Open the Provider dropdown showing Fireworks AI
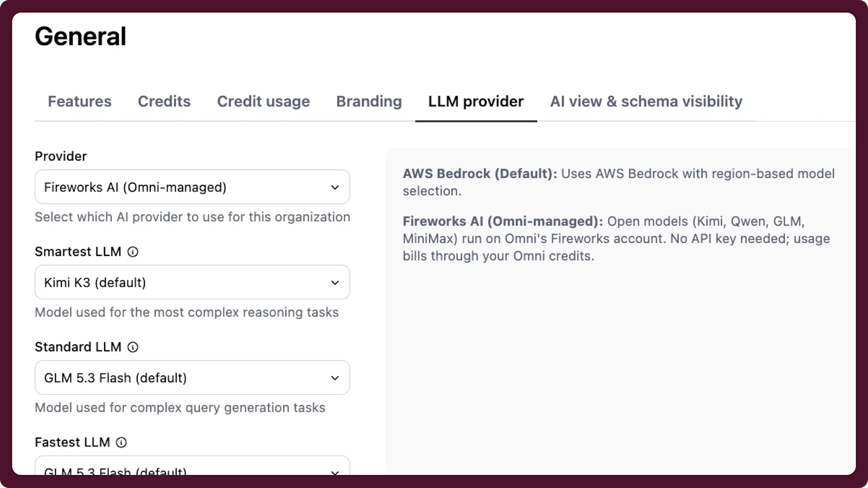 (x=192, y=187)
